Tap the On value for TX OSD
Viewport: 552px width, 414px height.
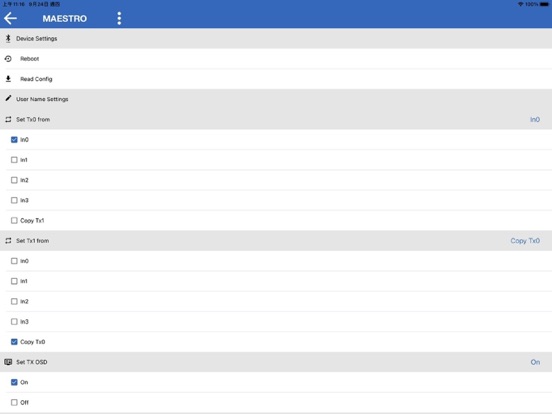click(535, 362)
